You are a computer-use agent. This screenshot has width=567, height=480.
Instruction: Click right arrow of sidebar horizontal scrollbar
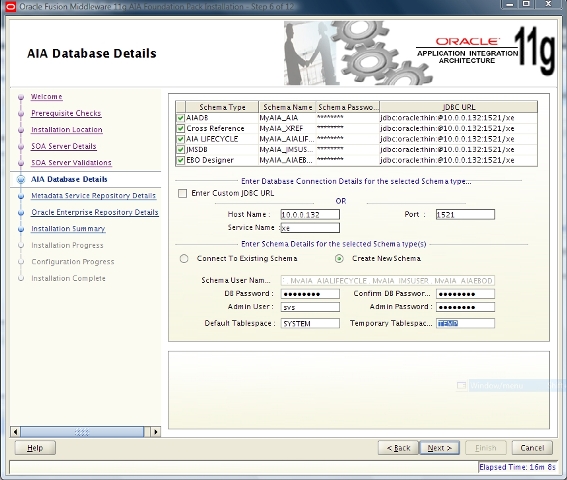coord(155,432)
